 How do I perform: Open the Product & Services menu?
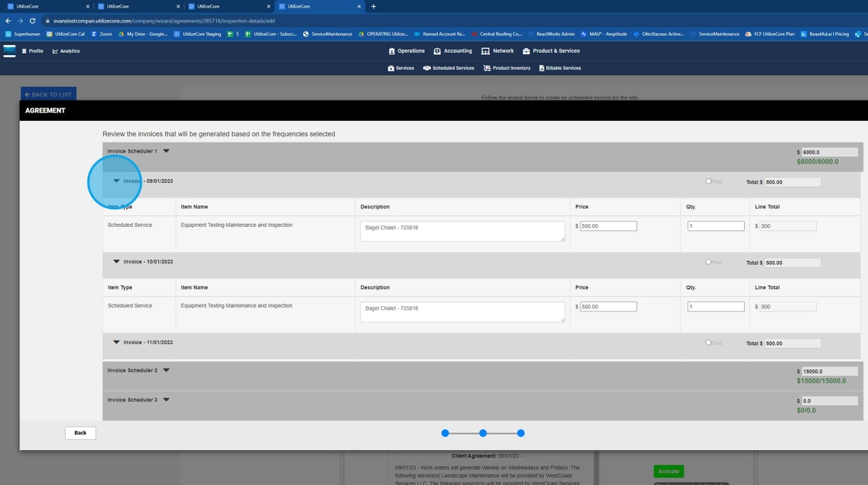pyautogui.click(x=551, y=51)
